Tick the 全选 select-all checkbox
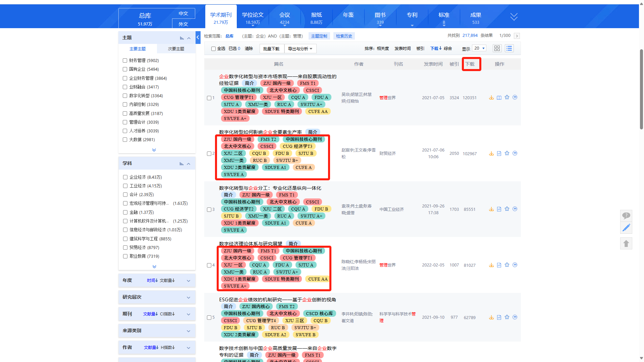The image size is (644, 362). click(x=213, y=49)
